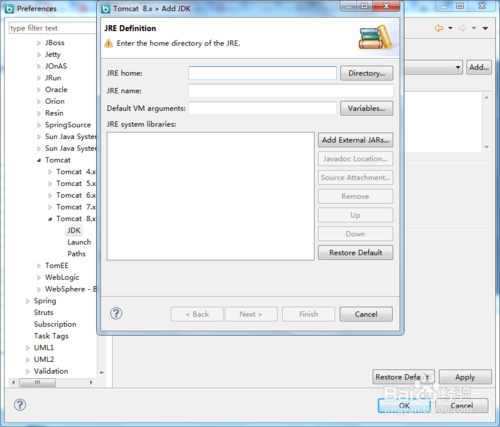Expand the Tomcat 5.x node
The height and width of the screenshot is (427, 500).
coord(50,184)
